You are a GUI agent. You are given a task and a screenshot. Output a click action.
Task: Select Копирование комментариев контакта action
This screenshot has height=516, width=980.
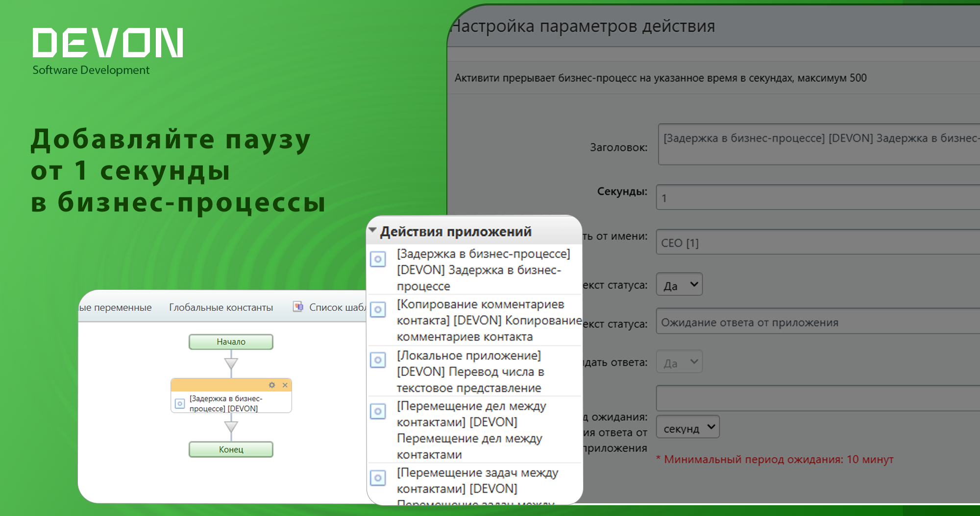489,321
